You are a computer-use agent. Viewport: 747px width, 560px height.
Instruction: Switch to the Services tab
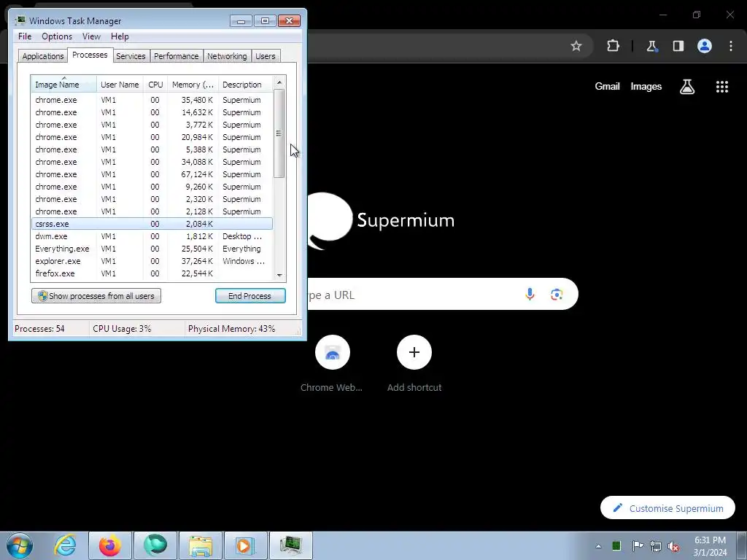coord(131,56)
